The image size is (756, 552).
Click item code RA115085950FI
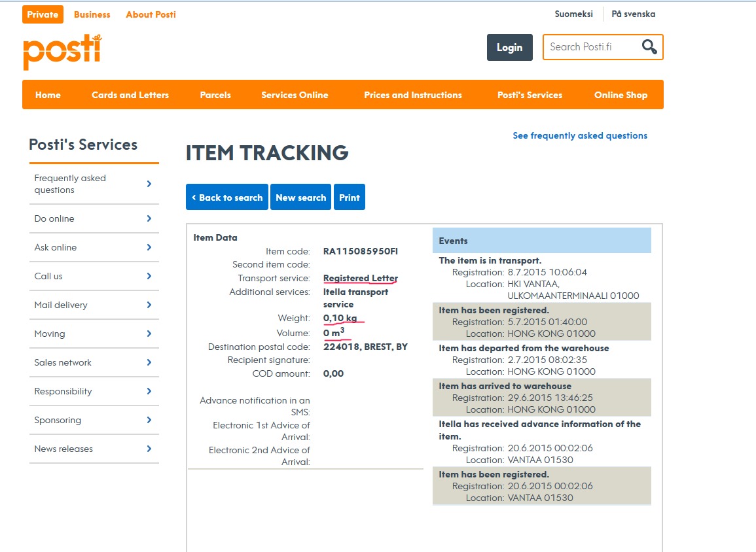[361, 251]
